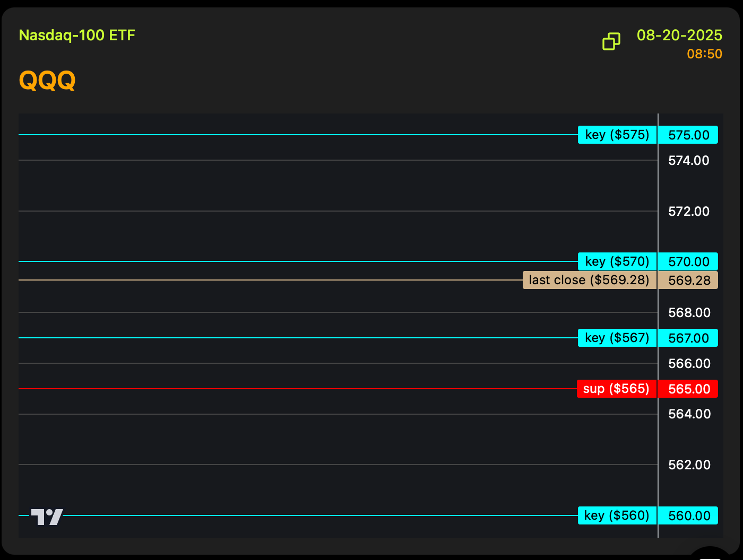Open the TradingView logo link
This screenshot has width=743, height=560.
tap(47, 517)
